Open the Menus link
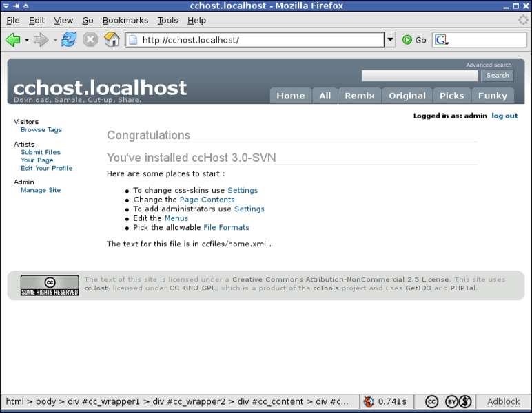This screenshot has width=532, height=413. (x=176, y=218)
